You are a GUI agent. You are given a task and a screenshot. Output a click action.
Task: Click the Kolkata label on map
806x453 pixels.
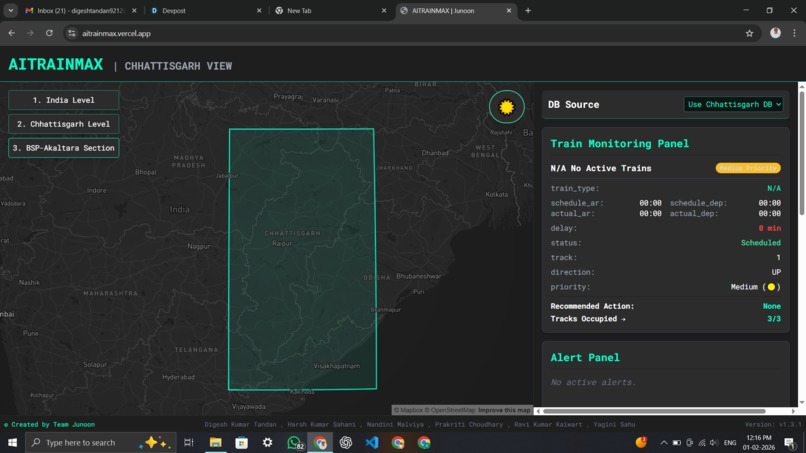pyautogui.click(x=497, y=194)
